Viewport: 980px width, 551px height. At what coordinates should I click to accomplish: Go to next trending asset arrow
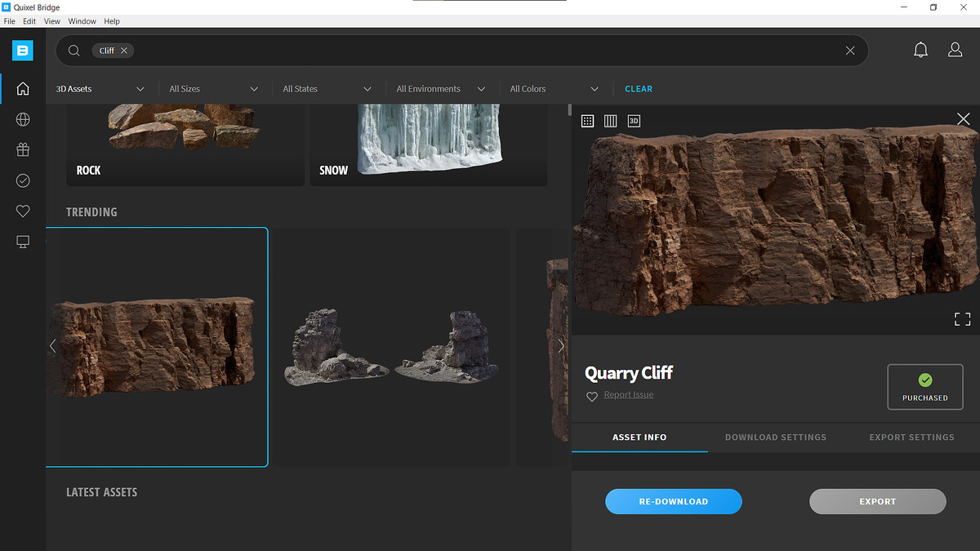click(561, 346)
